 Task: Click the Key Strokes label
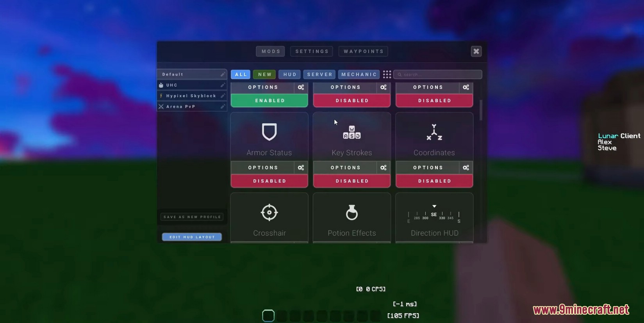click(x=351, y=153)
